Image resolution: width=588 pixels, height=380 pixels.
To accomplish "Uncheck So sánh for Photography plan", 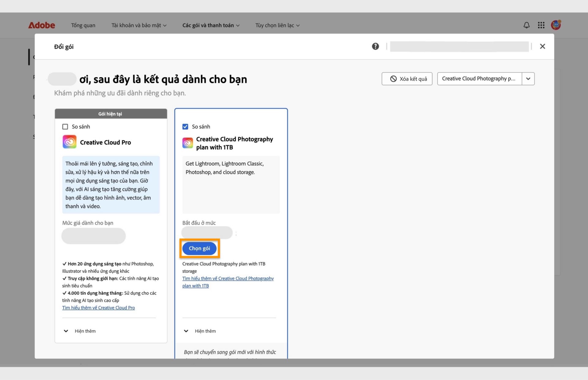I will click(x=185, y=127).
